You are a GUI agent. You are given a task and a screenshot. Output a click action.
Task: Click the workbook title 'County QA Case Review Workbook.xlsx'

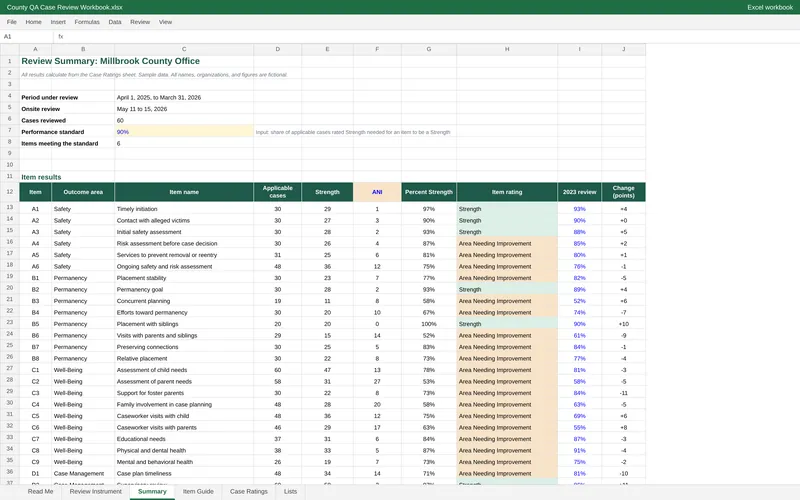click(x=64, y=7)
